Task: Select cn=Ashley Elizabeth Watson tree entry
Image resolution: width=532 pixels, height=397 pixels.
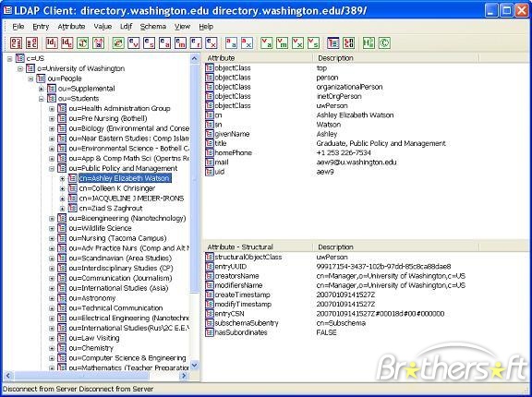Action: [125, 178]
